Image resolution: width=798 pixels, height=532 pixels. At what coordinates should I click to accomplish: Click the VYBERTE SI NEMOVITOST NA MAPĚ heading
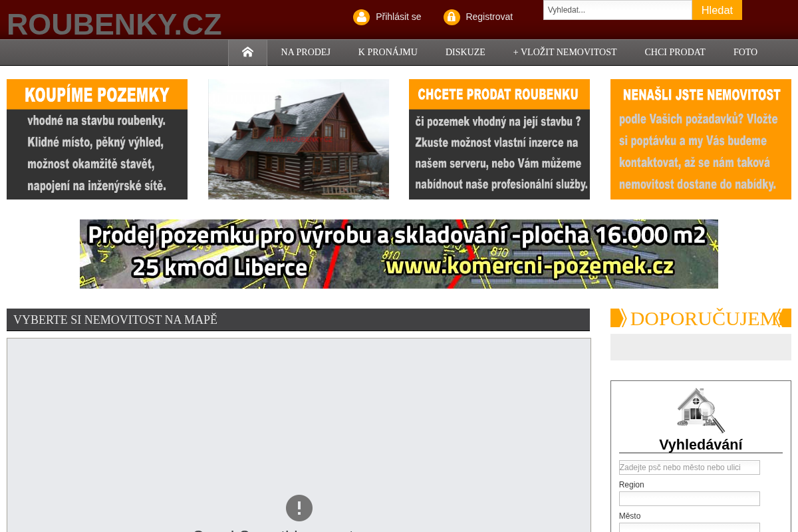298,320
